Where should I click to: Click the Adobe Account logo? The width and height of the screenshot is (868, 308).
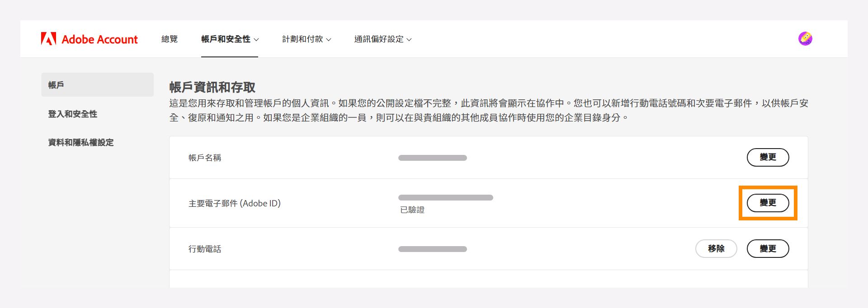tap(89, 39)
